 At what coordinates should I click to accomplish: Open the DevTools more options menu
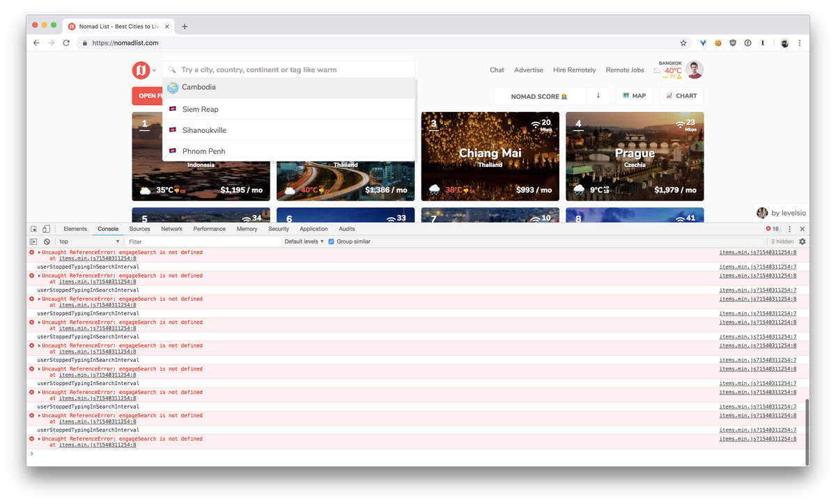click(789, 229)
